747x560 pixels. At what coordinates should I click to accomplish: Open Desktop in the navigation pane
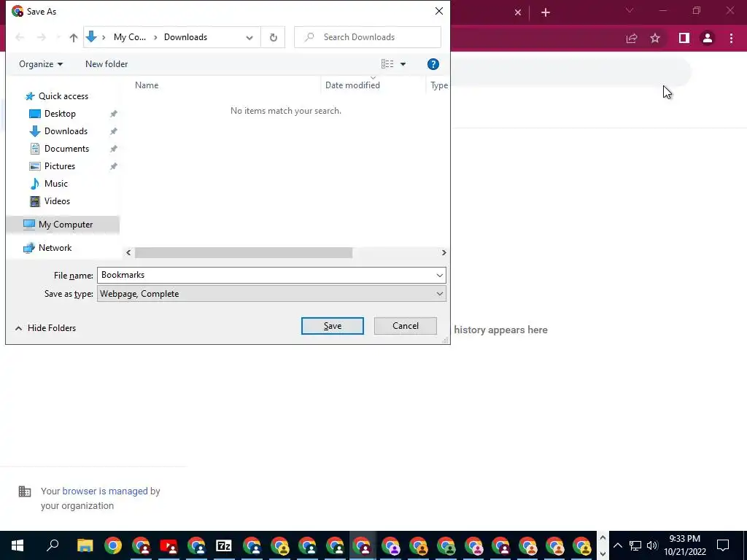60,114
